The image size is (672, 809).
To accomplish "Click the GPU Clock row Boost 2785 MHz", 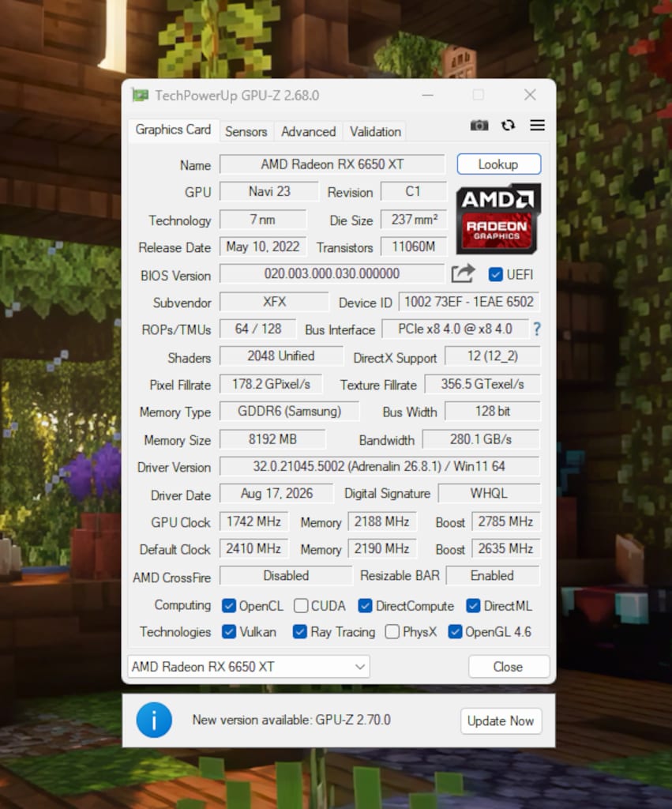I will pos(506,521).
